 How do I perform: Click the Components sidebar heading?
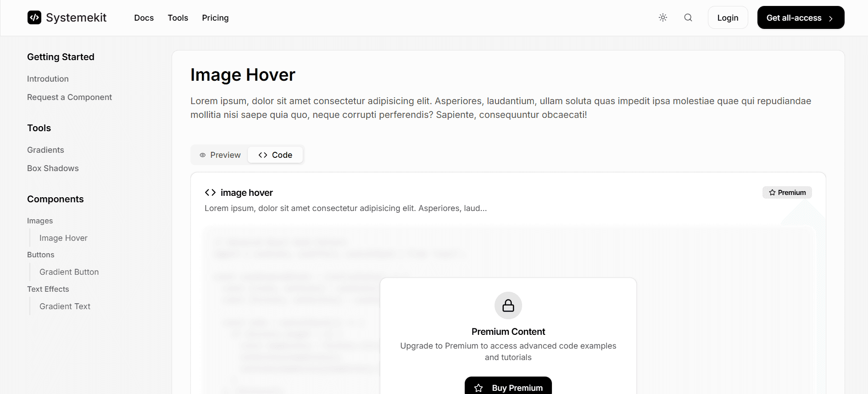(x=55, y=199)
